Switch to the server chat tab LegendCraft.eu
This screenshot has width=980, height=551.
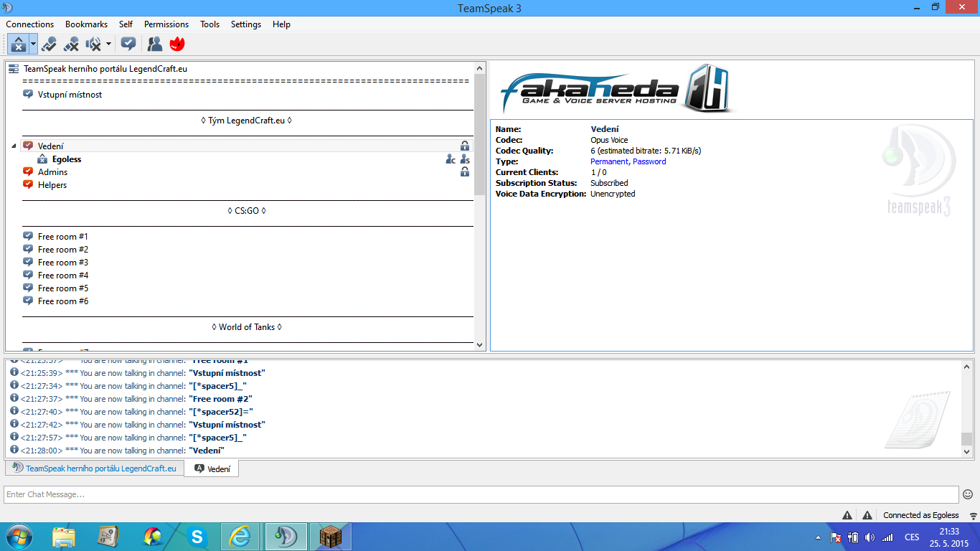coord(95,468)
